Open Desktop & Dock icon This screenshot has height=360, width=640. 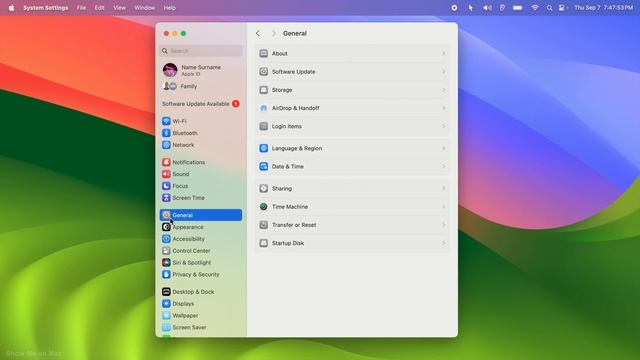coord(166,292)
